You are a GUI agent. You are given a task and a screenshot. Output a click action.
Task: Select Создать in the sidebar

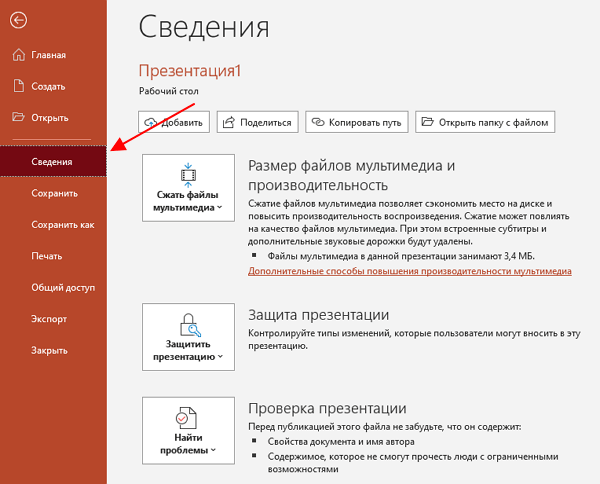(54, 86)
